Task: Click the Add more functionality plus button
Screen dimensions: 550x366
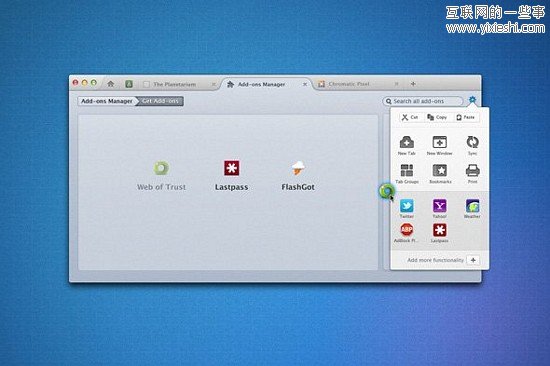Action: coord(473,260)
